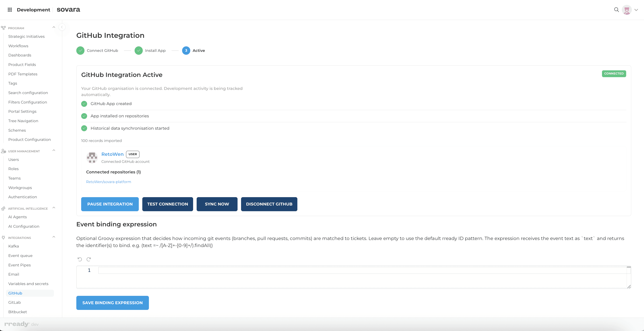Click the Install App step checkmark

139,51
